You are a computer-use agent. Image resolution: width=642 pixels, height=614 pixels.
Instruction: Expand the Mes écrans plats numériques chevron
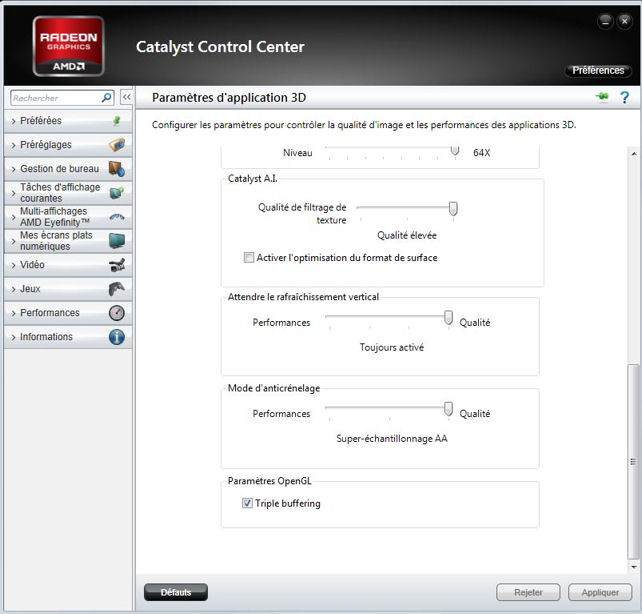(14, 242)
